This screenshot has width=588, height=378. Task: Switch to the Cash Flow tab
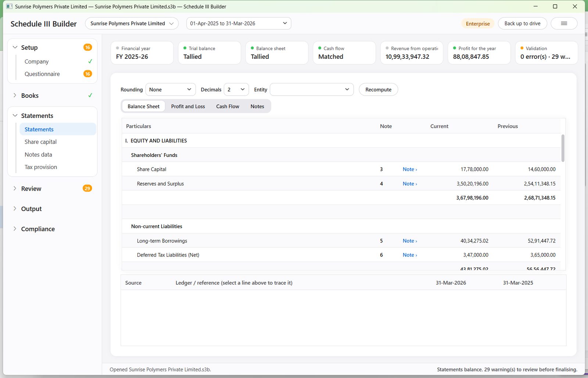[227, 107]
